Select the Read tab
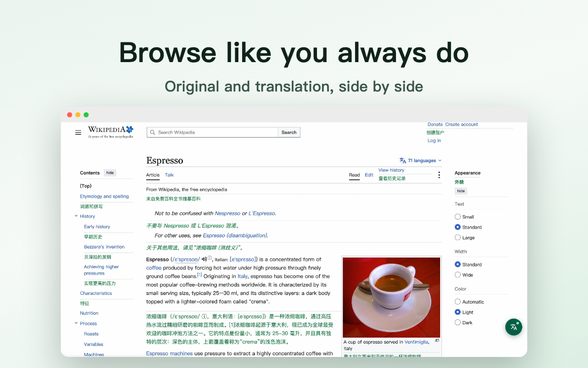 point(354,175)
